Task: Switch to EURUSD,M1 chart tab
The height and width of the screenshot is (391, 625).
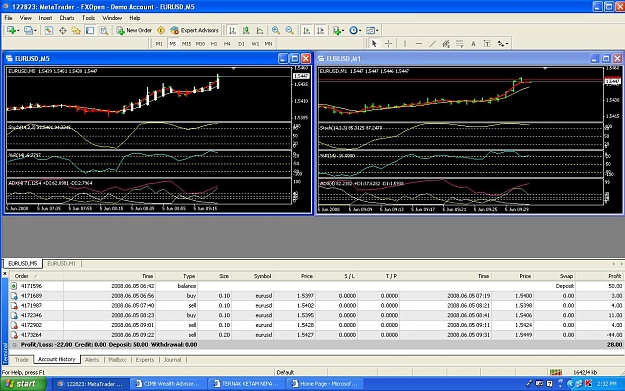Action: (x=61, y=263)
